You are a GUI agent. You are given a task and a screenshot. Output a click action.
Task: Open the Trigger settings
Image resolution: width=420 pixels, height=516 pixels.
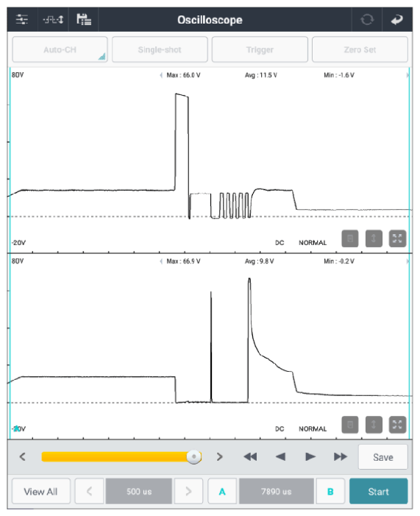[x=260, y=49]
